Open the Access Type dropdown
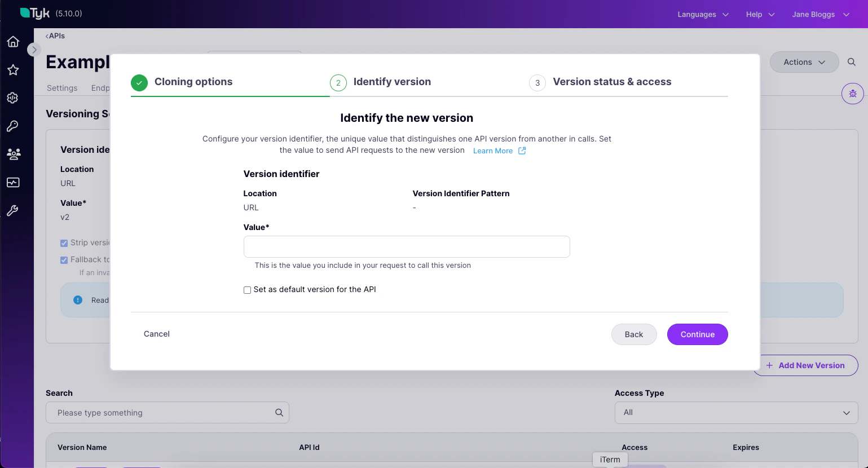Screen dimensions: 868x468 [x=736, y=412]
